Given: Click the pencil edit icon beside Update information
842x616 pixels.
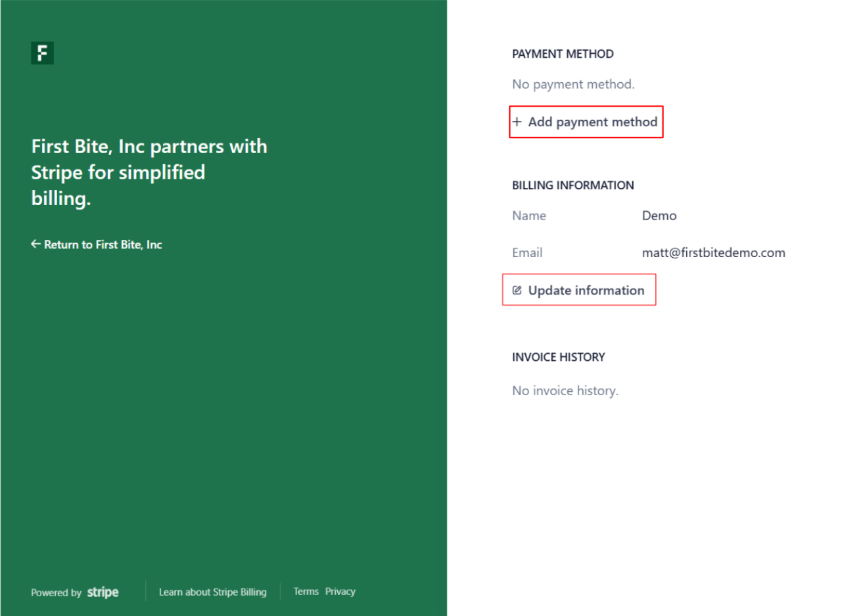Looking at the screenshot, I should [x=517, y=291].
